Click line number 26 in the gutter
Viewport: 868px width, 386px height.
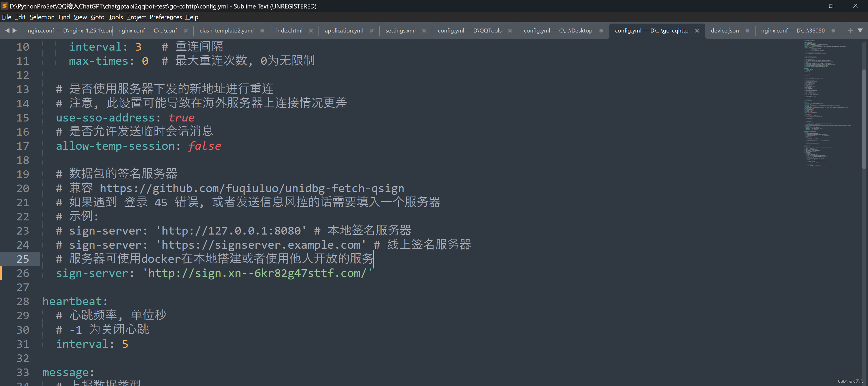click(x=23, y=274)
